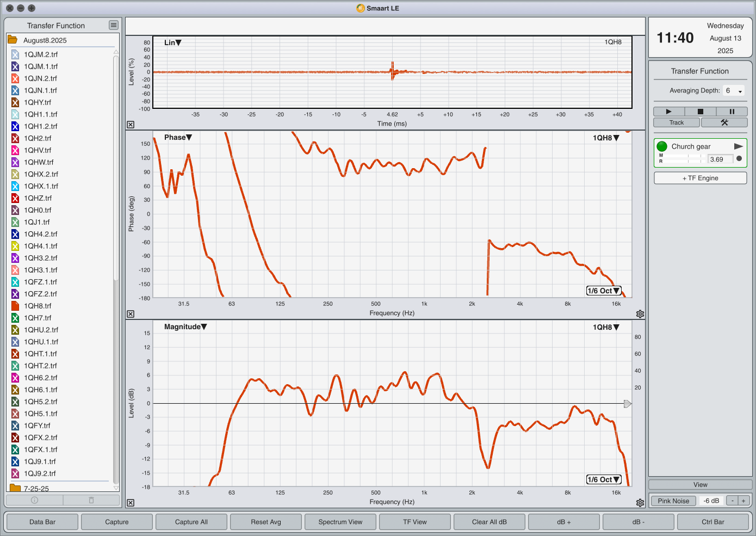Open the 1QH8 trace dropdown on Magnitude plot
Viewport: 756px width, 536px height.
point(606,327)
